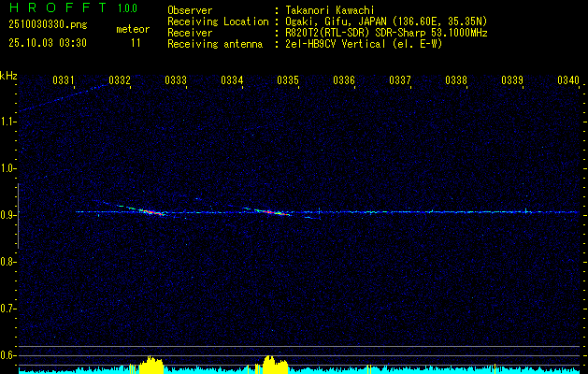Image resolution: width=588 pixels, height=374 pixels.
Task: Click the 1.0 kHz axis label
Action: point(7,168)
